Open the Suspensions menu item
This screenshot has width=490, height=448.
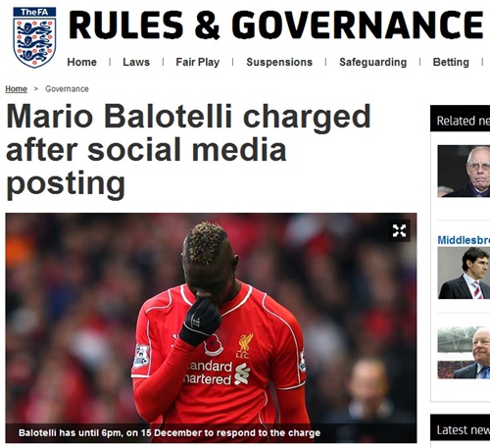(279, 62)
